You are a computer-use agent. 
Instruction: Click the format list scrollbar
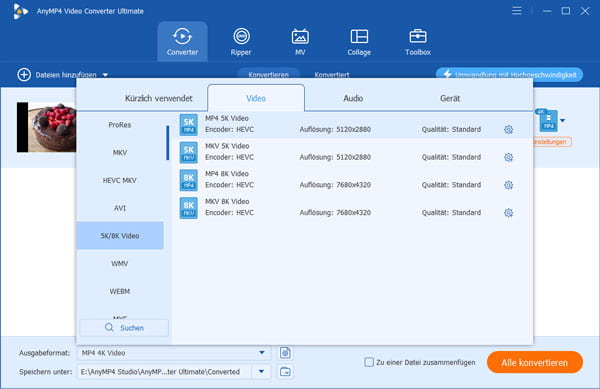[x=168, y=143]
